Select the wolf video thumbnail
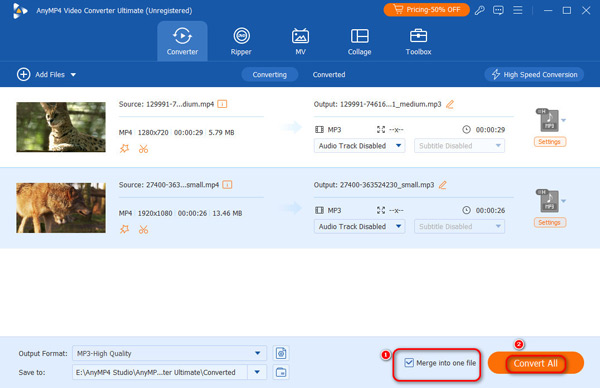Screen dimensions: 600x388 pos(61,208)
